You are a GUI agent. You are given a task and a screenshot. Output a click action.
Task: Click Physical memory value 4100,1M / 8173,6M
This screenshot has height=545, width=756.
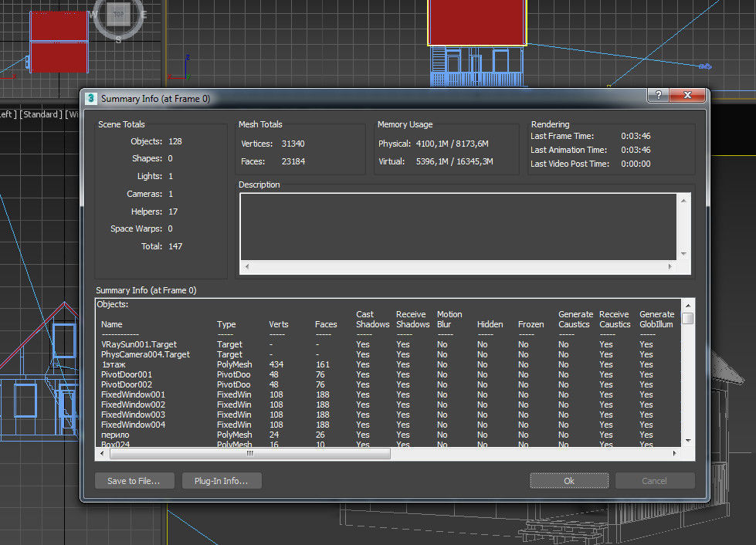453,144
